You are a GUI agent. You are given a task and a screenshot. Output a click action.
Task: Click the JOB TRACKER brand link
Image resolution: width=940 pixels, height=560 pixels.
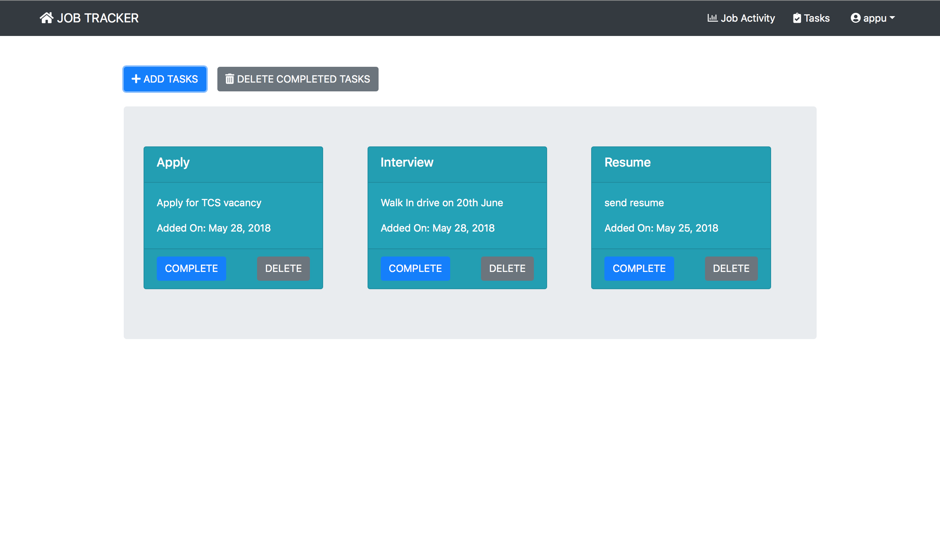(90, 18)
